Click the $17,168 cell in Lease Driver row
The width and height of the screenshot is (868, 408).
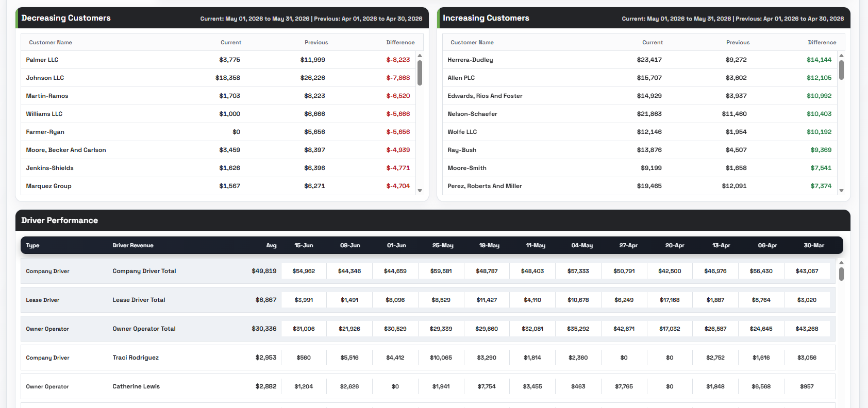[670, 300]
